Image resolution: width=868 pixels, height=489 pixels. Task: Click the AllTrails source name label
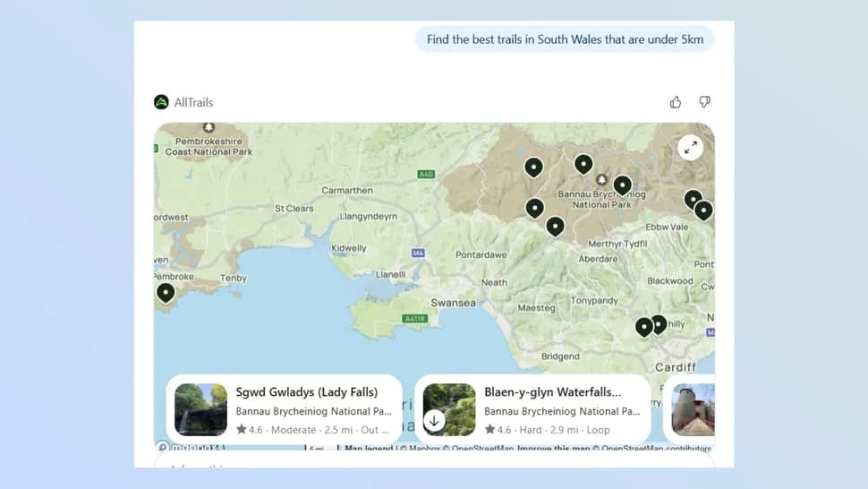point(193,102)
